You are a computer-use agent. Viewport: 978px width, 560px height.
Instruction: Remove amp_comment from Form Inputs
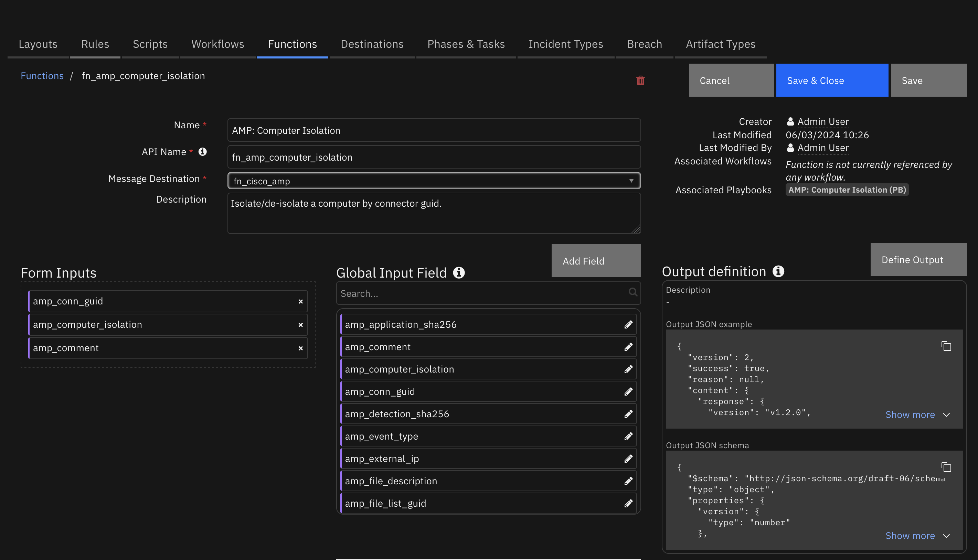click(x=301, y=348)
